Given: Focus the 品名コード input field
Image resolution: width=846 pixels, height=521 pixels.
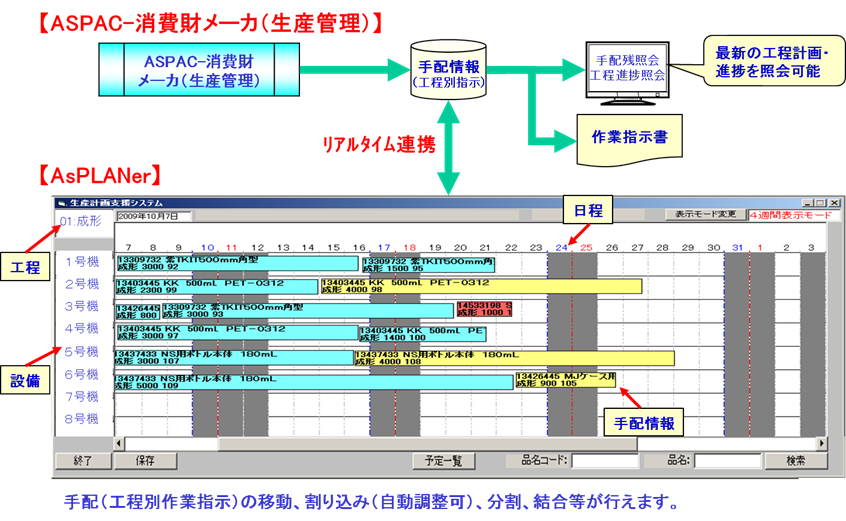Looking at the screenshot, I should point(605,461).
